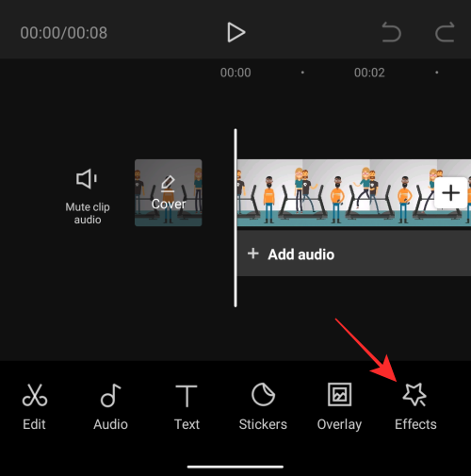Play the video preview
The height and width of the screenshot is (476, 471).
pyautogui.click(x=235, y=32)
